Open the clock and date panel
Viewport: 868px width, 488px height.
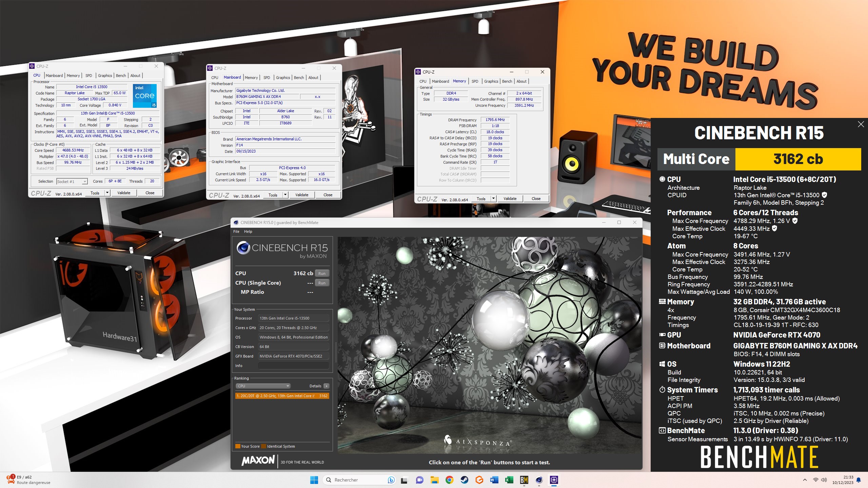tap(843, 480)
